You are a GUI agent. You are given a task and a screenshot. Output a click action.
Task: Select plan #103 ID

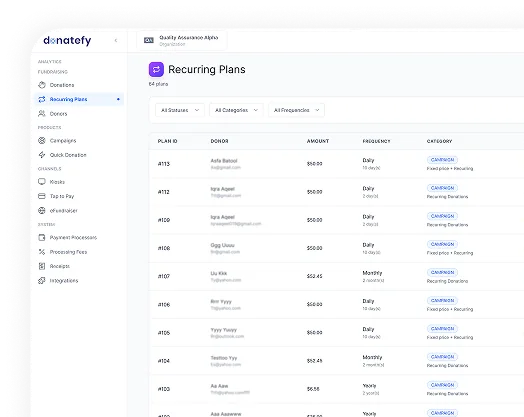point(164,389)
